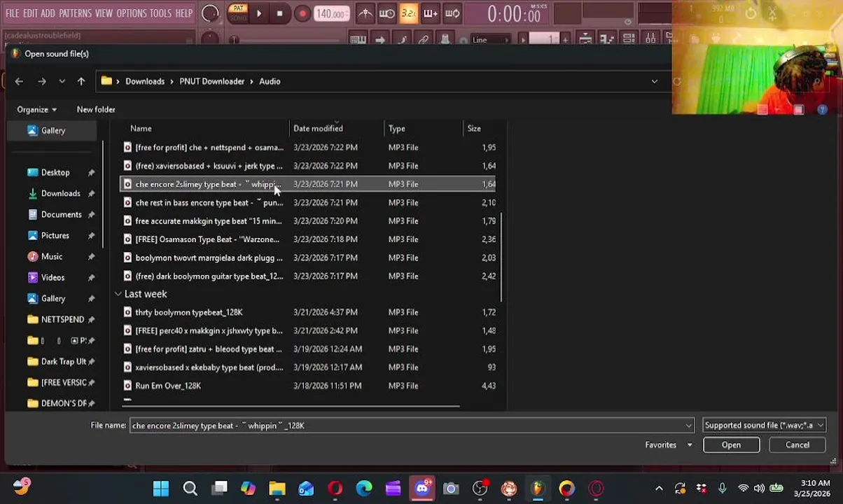Open OBS Studio from the taskbar
Image resolution: width=843 pixels, height=504 pixels.
click(x=480, y=489)
